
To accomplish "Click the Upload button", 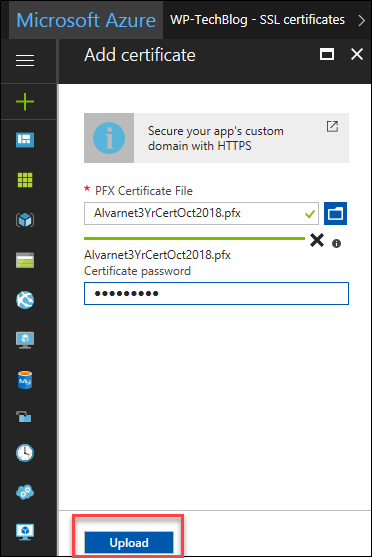I will click(x=129, y=543).
